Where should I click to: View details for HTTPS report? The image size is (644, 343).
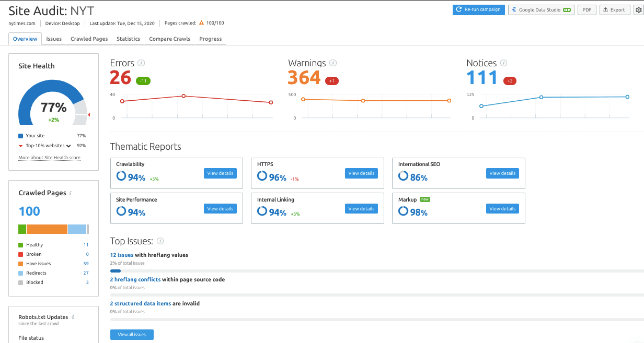pyautogui.click(x=361, y=173)
